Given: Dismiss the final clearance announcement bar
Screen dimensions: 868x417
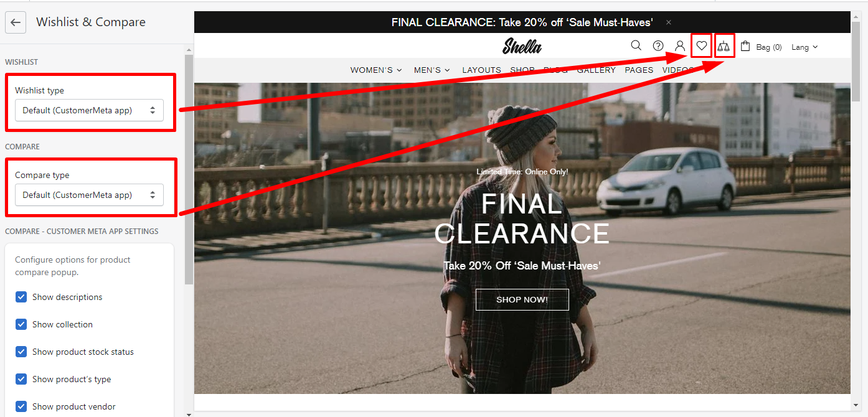Looking at the screenshot, I should tap(669, 22).
